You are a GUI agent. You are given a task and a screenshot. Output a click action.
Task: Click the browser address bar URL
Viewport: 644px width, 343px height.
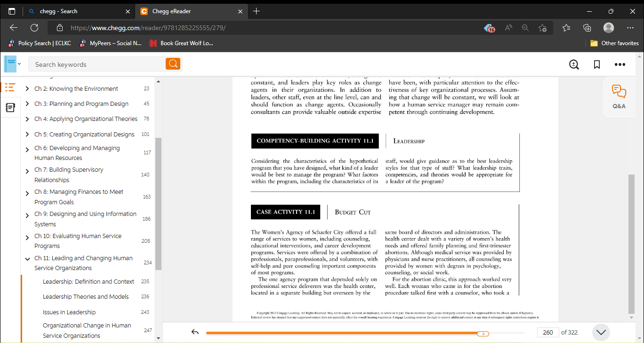coord(148,28)
